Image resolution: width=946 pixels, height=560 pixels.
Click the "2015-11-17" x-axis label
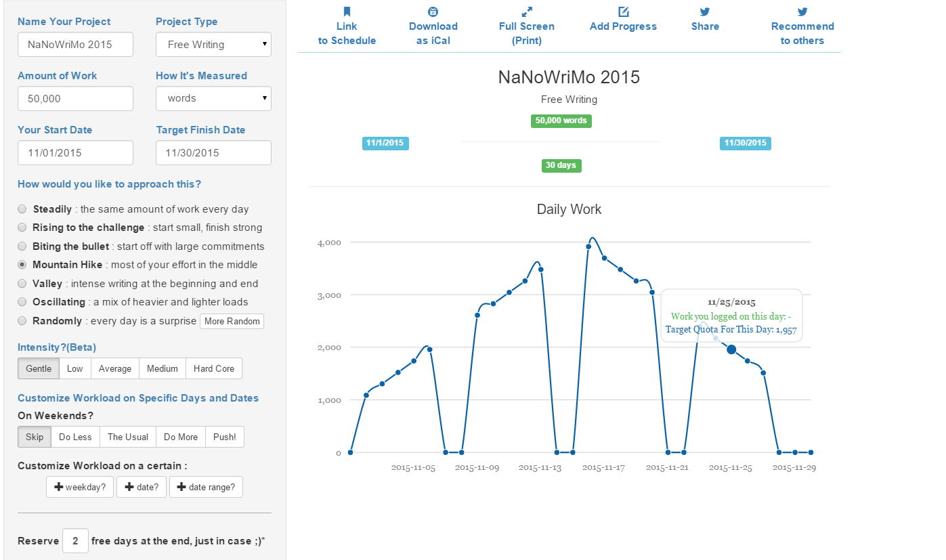603,467
